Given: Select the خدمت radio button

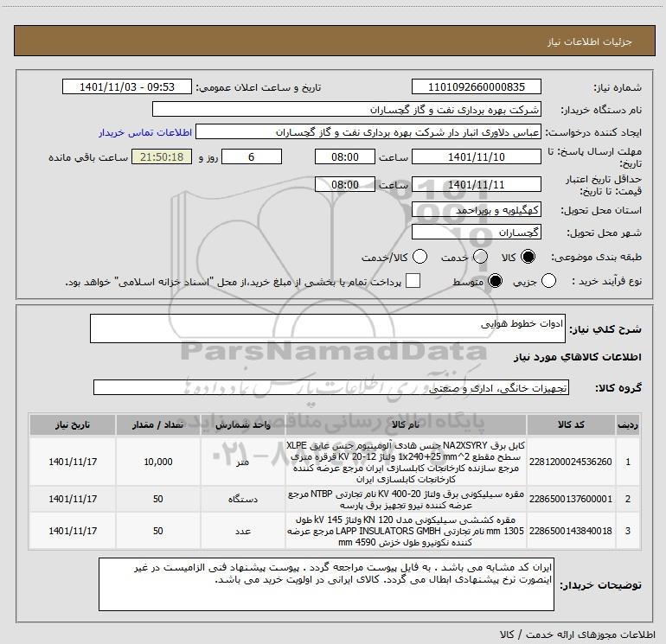Looking at the screenshot, I should tap(480, 257).
